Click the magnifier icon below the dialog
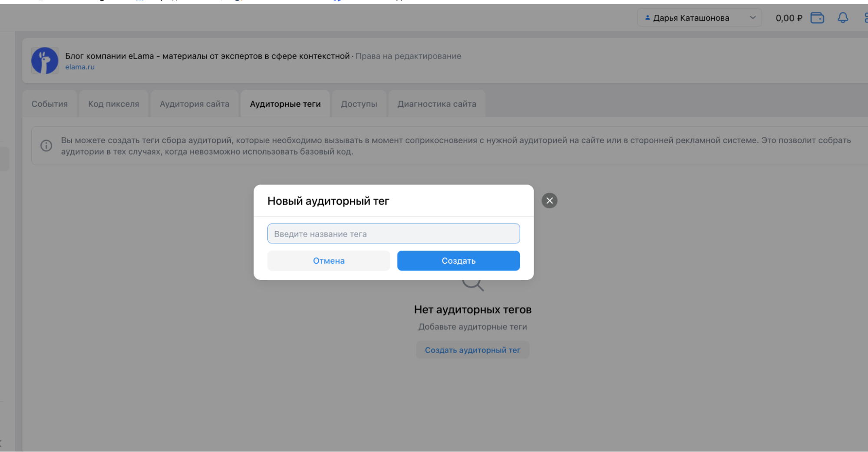 (x=473, y=285)
